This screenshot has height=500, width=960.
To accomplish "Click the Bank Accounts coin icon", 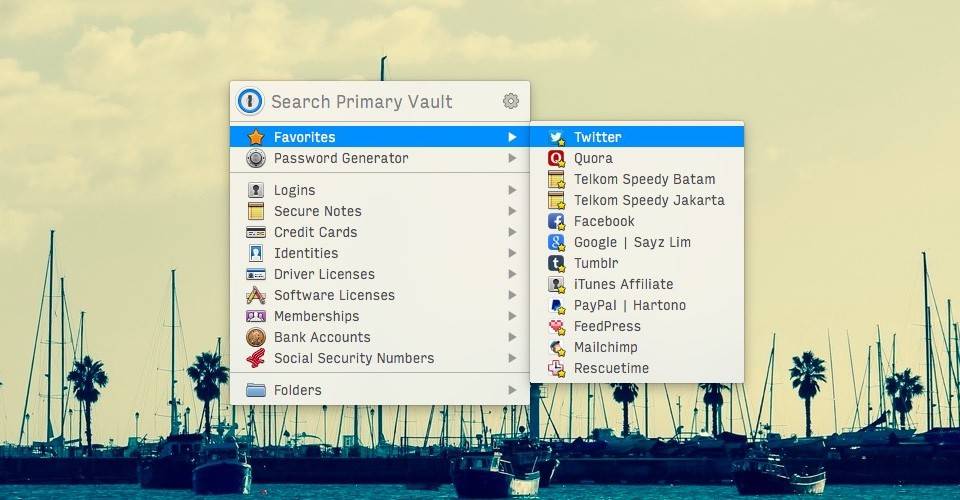I will 255,337.
